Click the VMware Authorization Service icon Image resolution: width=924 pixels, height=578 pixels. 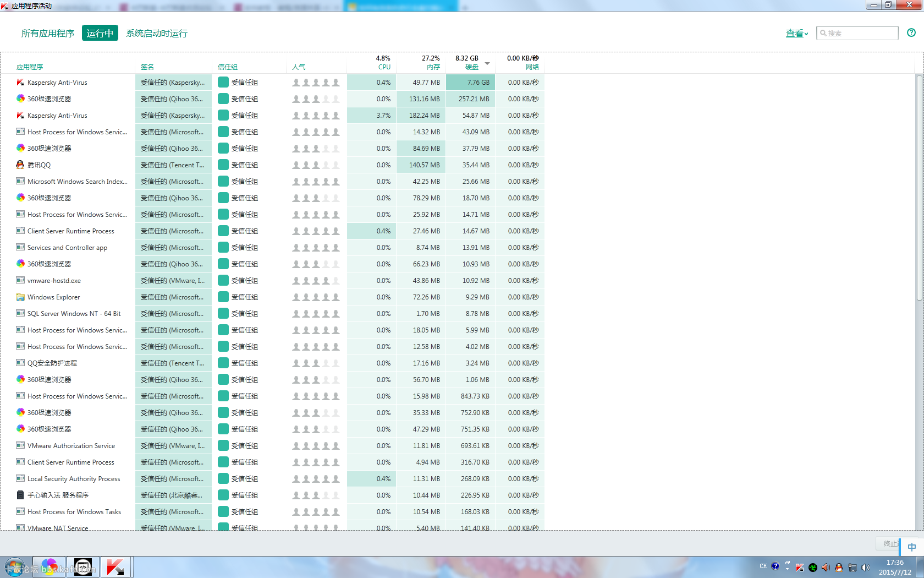point(20,445)
